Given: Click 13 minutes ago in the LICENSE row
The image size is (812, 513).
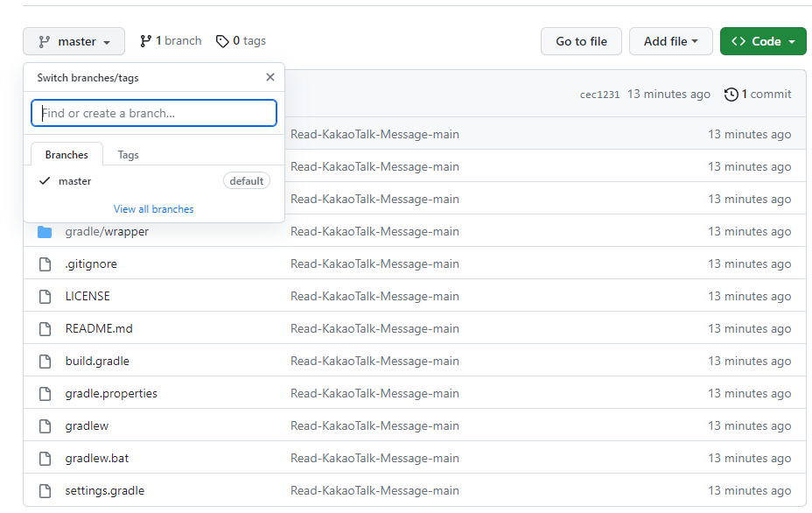Looking at the screenshot, I should [x=749, y=297].
